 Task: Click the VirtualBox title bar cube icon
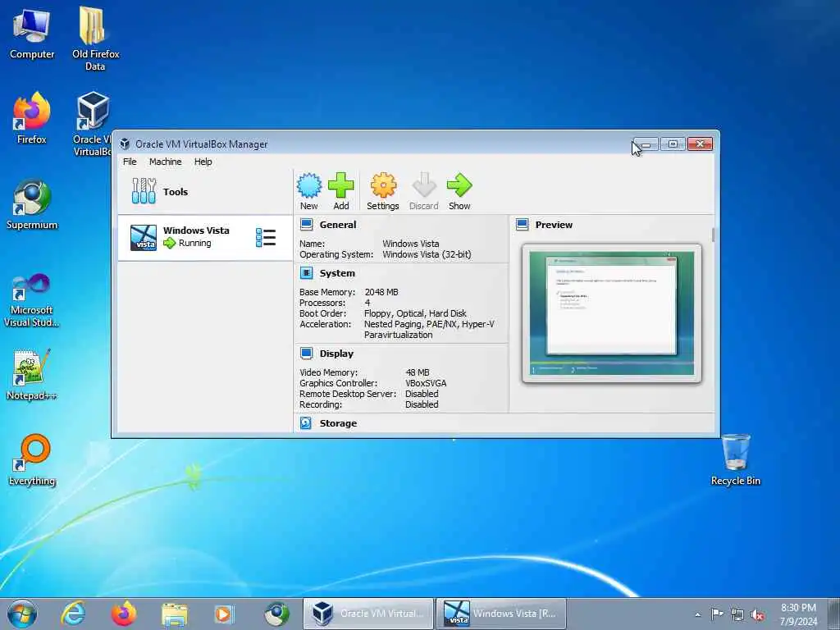click(x=125, y=144)
